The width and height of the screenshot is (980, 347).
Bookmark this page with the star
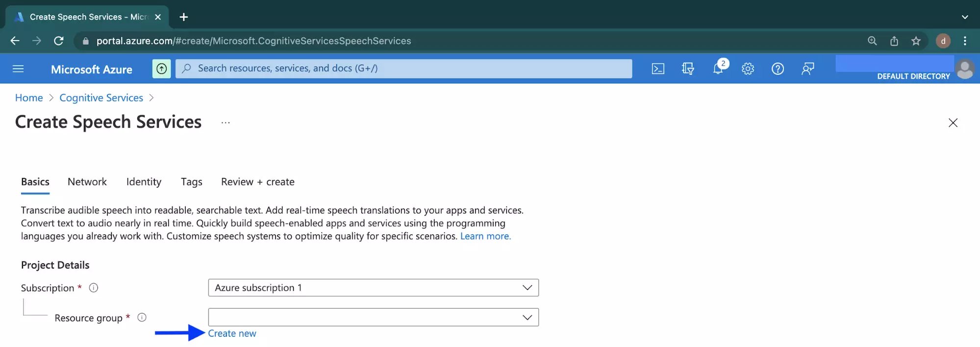[916, 41]
